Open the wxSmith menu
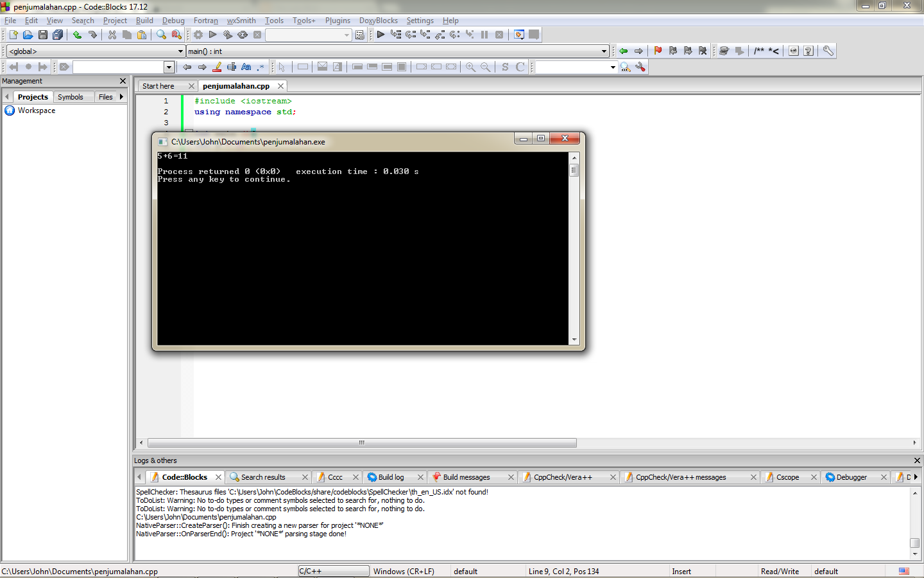924x578 pixels. pyautogui.click(x=241, y=20)
